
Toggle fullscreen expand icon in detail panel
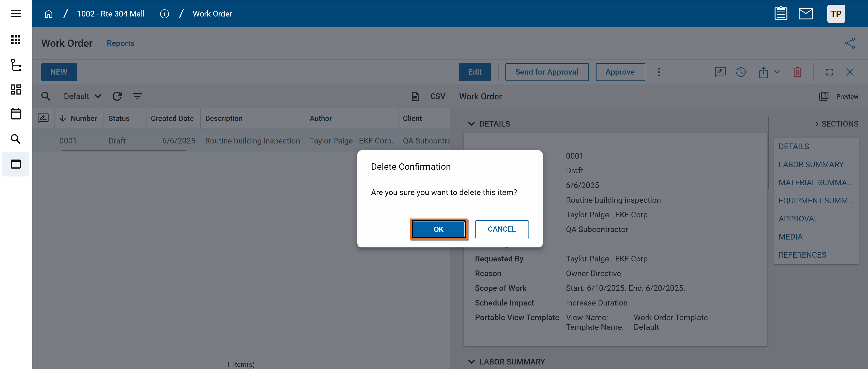[x=829, y=72]
